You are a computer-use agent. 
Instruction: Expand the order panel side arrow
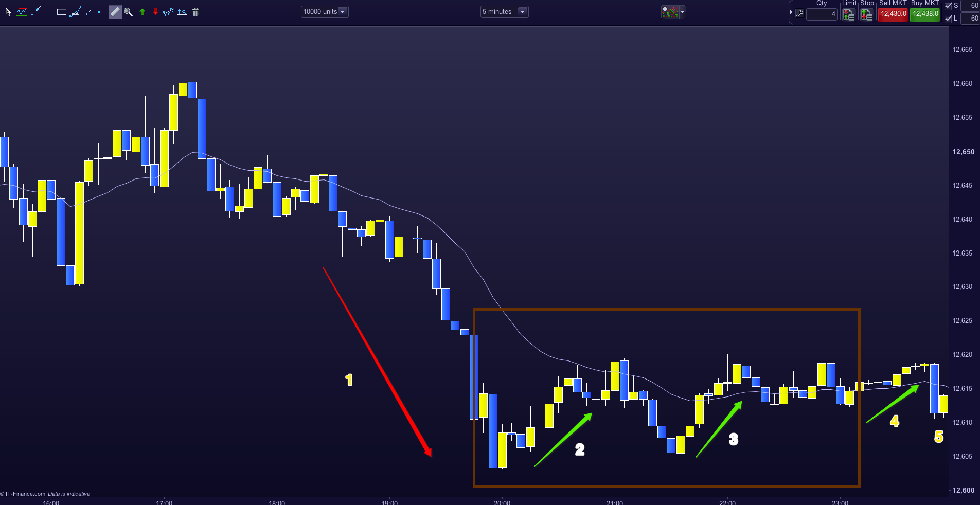pos(791,12)
